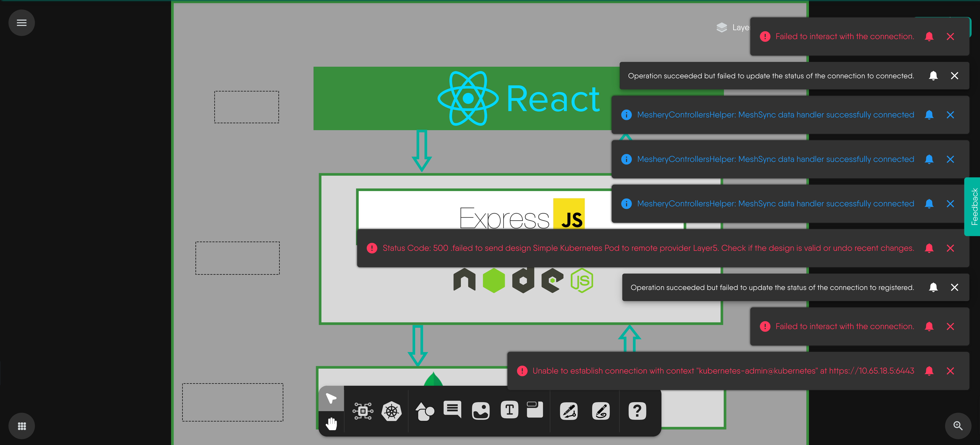Click bell on top 'Failed to interact' alert

coord(929,37)
